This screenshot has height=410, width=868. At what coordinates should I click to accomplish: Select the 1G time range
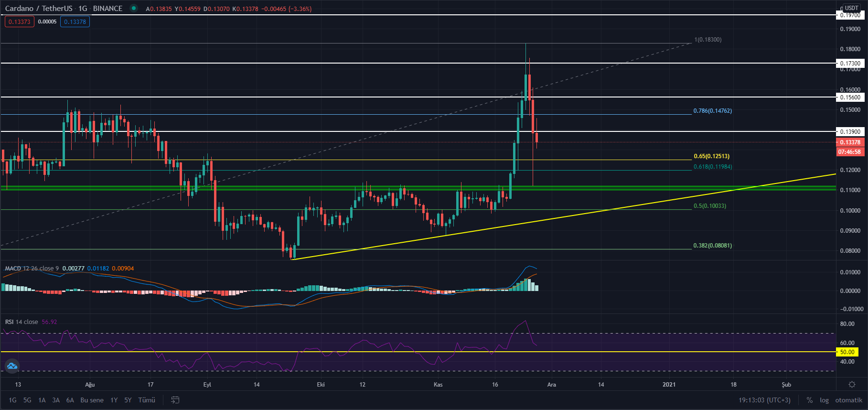[12, 400]
